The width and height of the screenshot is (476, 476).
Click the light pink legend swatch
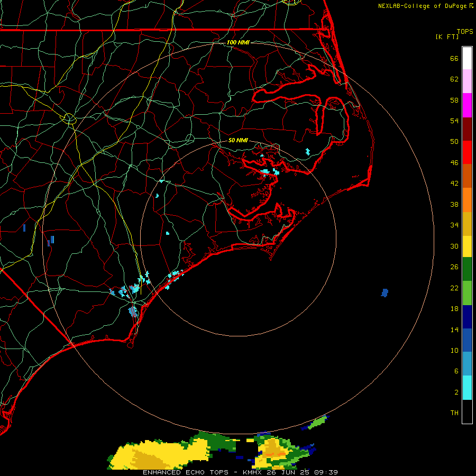pyautogui.click(x=467, y=81)
